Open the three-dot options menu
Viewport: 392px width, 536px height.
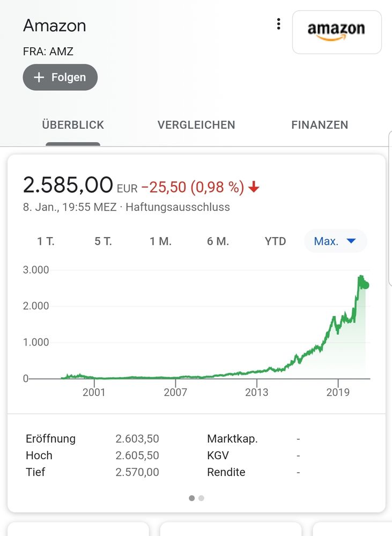(x=278, y=24)
